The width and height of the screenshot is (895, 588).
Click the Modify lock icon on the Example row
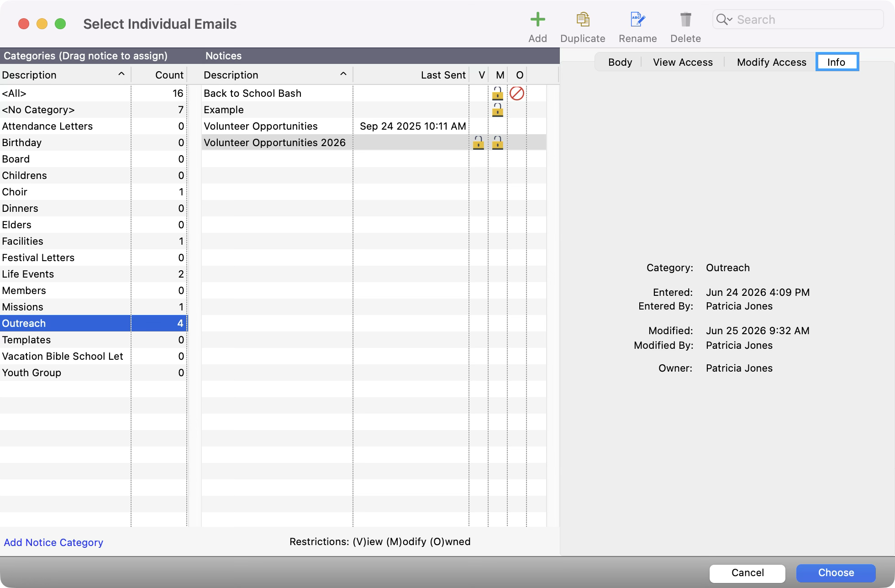(498, 110)
